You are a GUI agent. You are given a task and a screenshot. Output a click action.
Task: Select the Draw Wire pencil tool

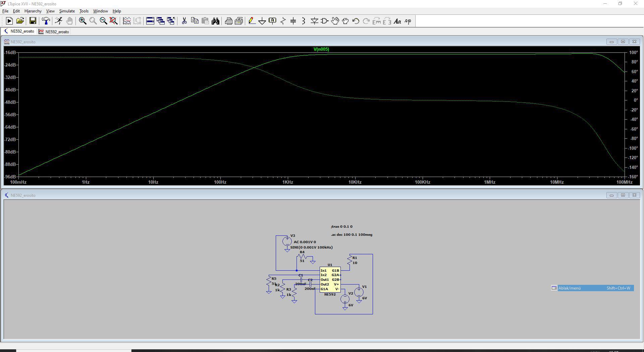tap(252, 21)
